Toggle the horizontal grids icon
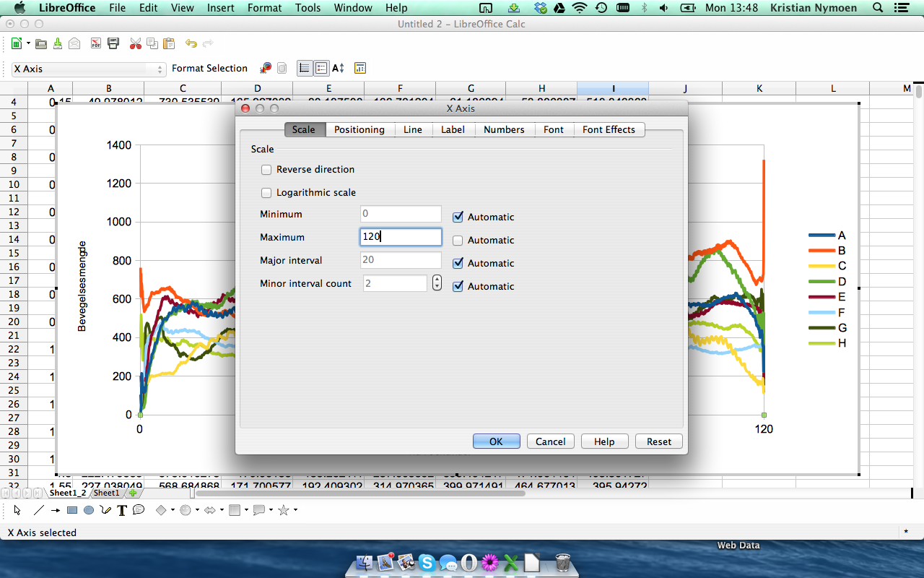 pos(305,68)
